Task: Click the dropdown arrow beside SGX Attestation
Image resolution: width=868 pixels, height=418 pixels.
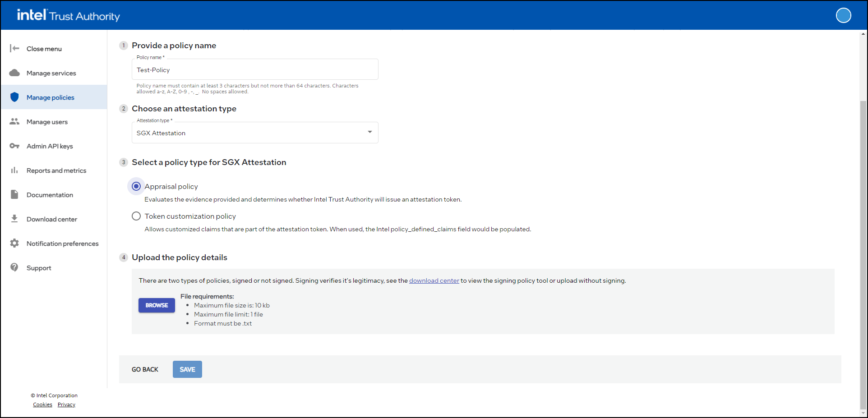Action: point(370,132)
